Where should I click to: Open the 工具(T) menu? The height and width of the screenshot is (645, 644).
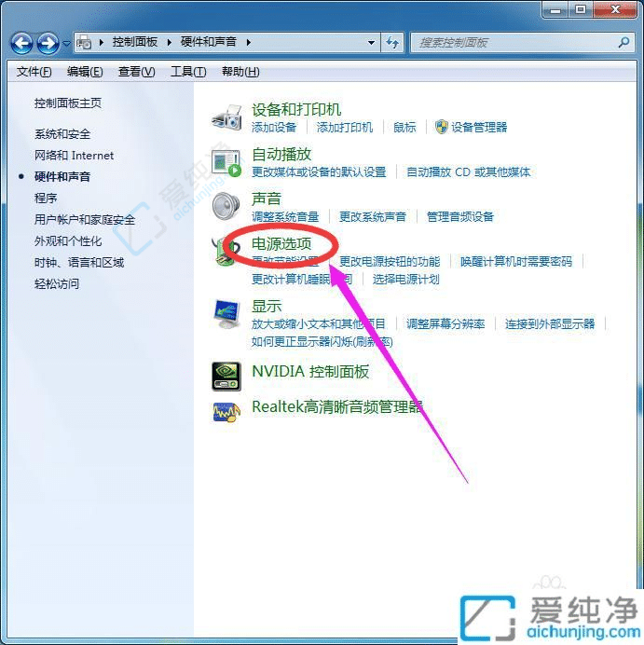click(188, 72)
